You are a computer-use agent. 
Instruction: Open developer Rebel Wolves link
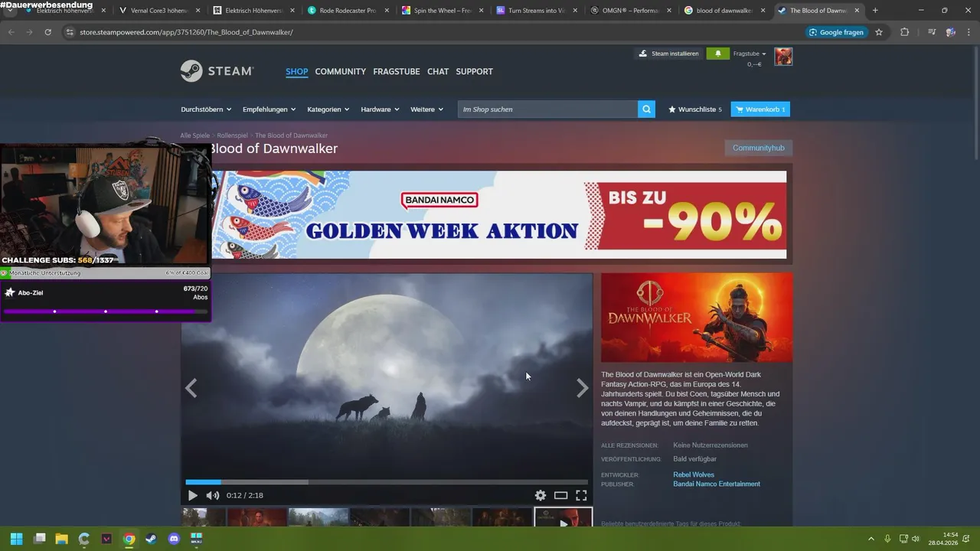pos(694,474)
